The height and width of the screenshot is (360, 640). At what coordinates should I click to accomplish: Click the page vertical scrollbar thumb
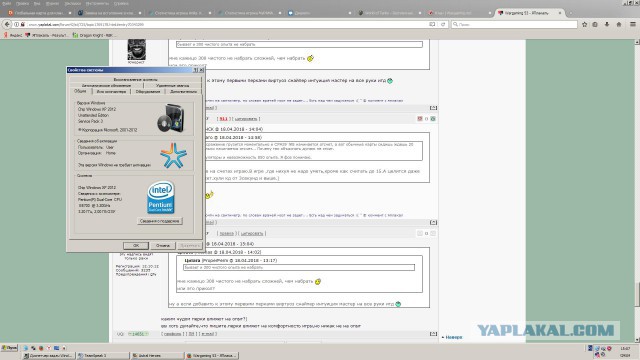(x=637, y=294)
